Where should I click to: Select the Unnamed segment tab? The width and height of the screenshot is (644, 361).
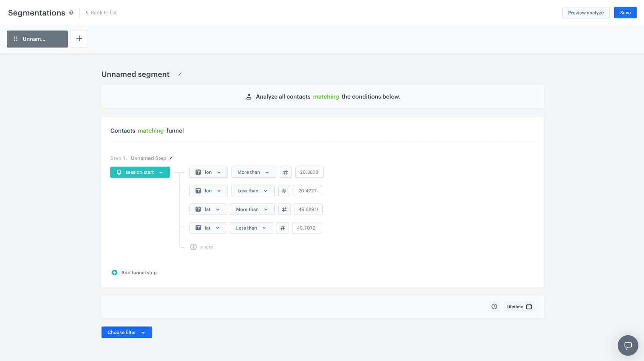[37, 39]
